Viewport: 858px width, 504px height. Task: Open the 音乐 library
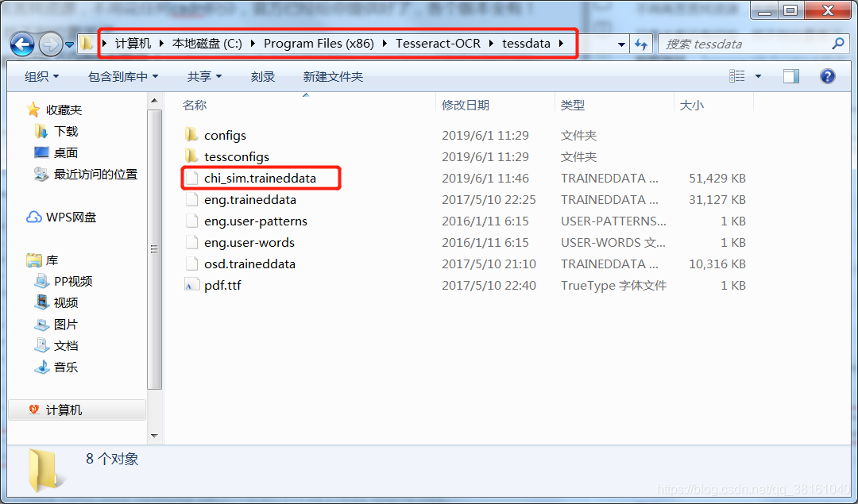pyautogui.click(x=66, y=367)
